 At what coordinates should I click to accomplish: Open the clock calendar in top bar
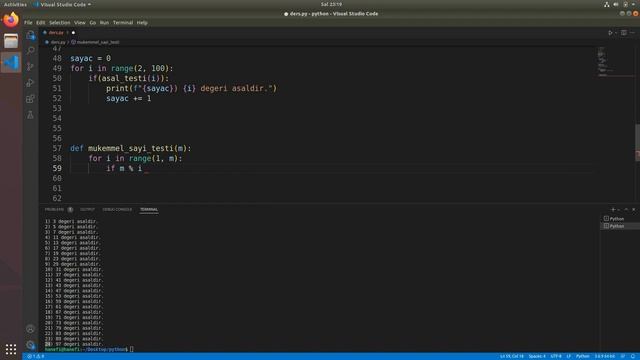coord(331,4)
